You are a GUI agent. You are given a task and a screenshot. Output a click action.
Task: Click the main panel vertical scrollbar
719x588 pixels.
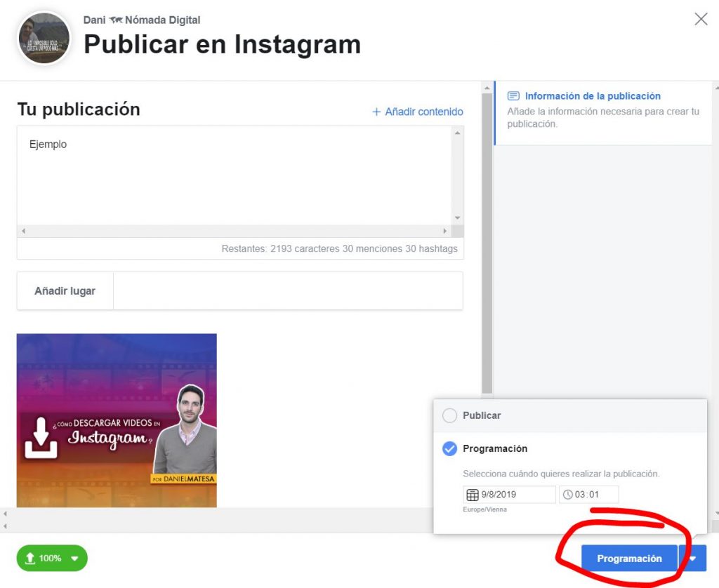pyautogui.click(x=487, y=243)
